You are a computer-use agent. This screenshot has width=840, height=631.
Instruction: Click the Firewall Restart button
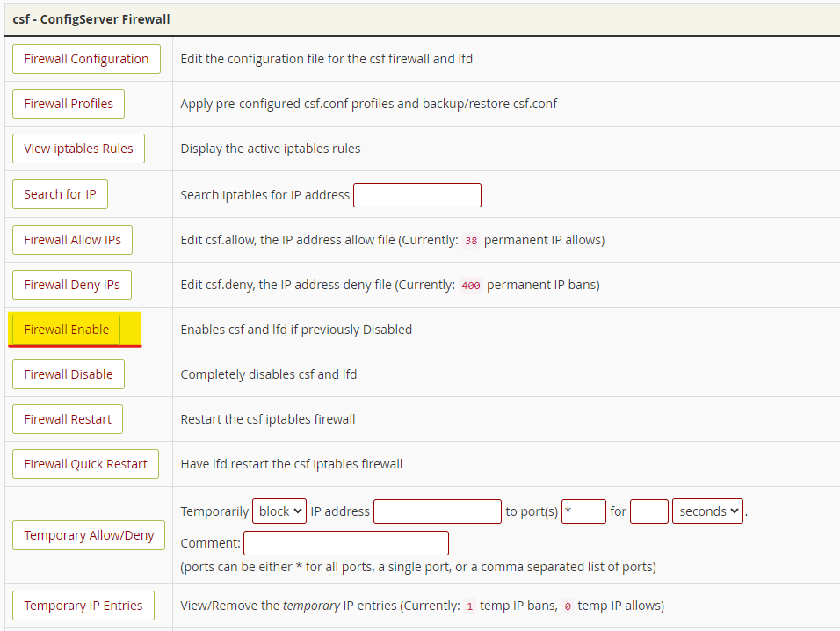pos(68,419)
